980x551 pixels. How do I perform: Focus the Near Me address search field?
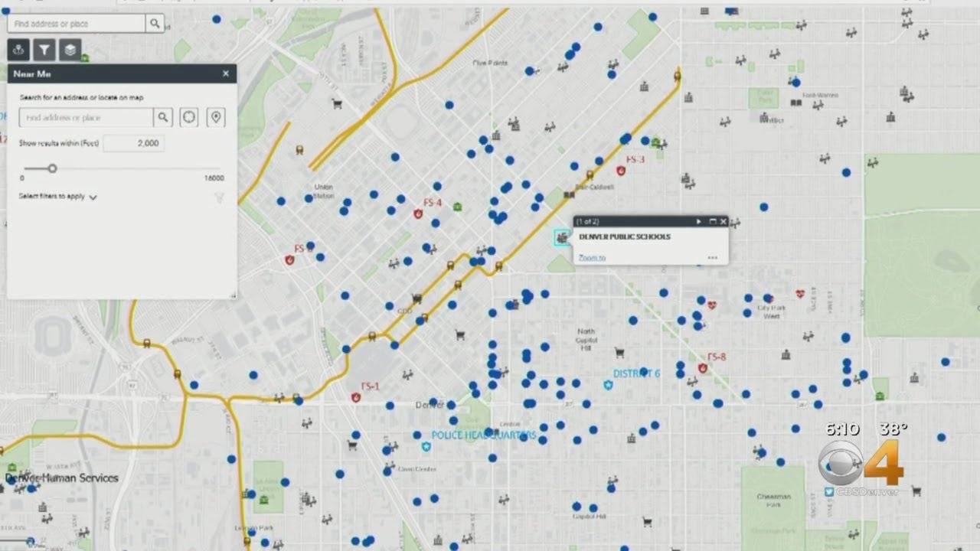86,118
